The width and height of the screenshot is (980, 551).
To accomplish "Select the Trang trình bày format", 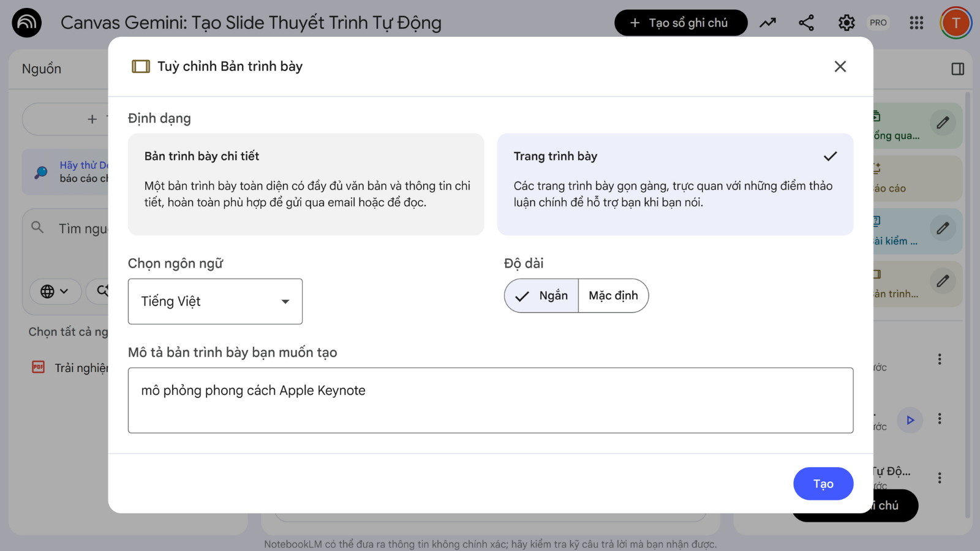I will (x=675, y=184).
